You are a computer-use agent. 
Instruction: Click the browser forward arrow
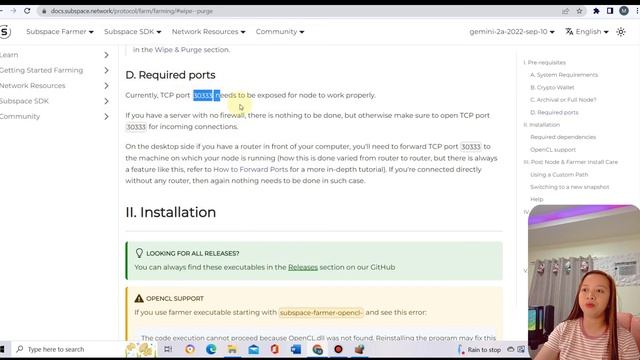[13, 11]
